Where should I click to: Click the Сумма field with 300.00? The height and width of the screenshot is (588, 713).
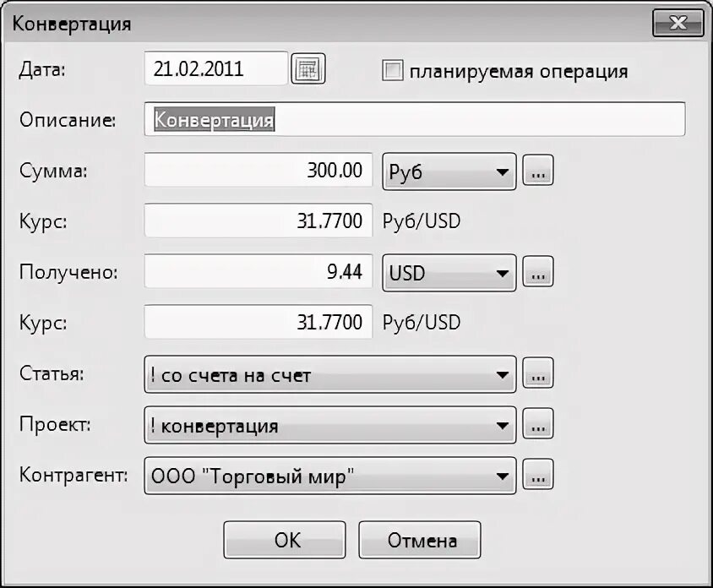(x=259, y=170)
